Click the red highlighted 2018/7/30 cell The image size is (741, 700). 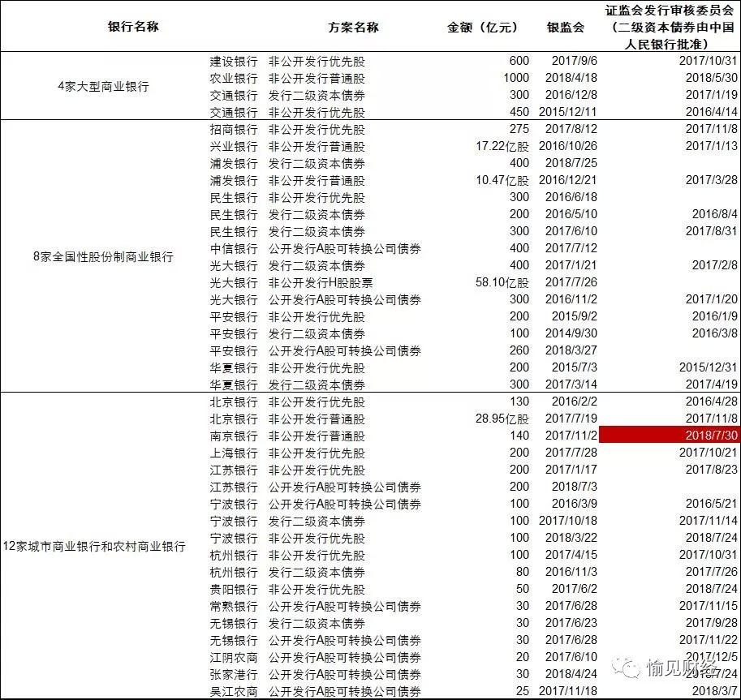pyautogui.click(x=669, y=436)
